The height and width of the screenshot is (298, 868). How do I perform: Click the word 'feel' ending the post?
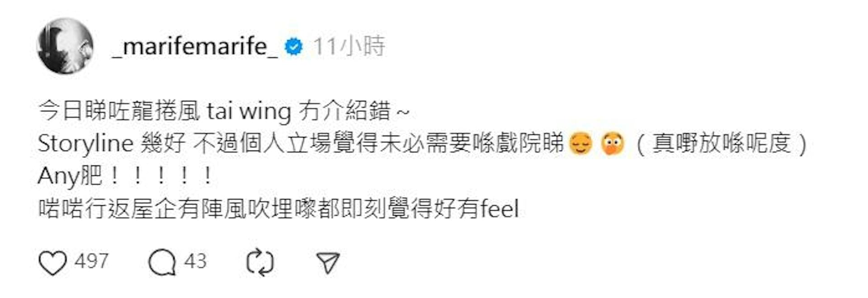click(x=499, y=208)
